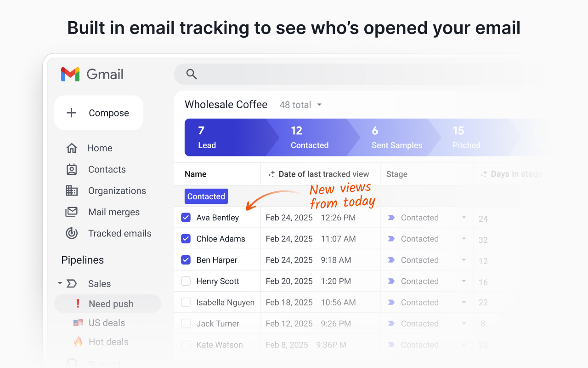Screen dimensions: 588x368
Task: Click the Compose button
Action: pos(98,113)
